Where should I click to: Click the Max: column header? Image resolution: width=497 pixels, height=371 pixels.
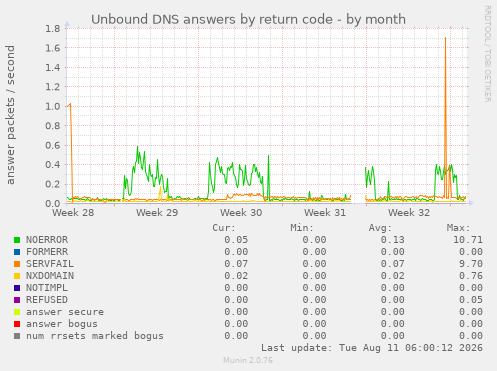coord(459,228)
